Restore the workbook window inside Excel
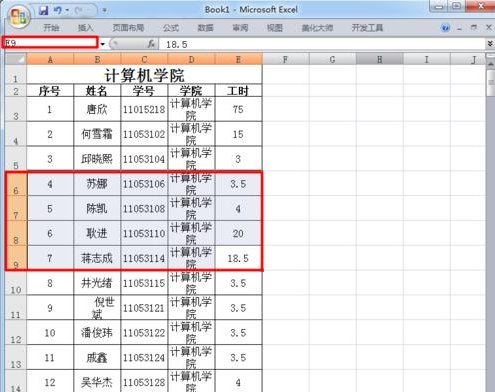The image size is (495, 392). tap(474, 28)
